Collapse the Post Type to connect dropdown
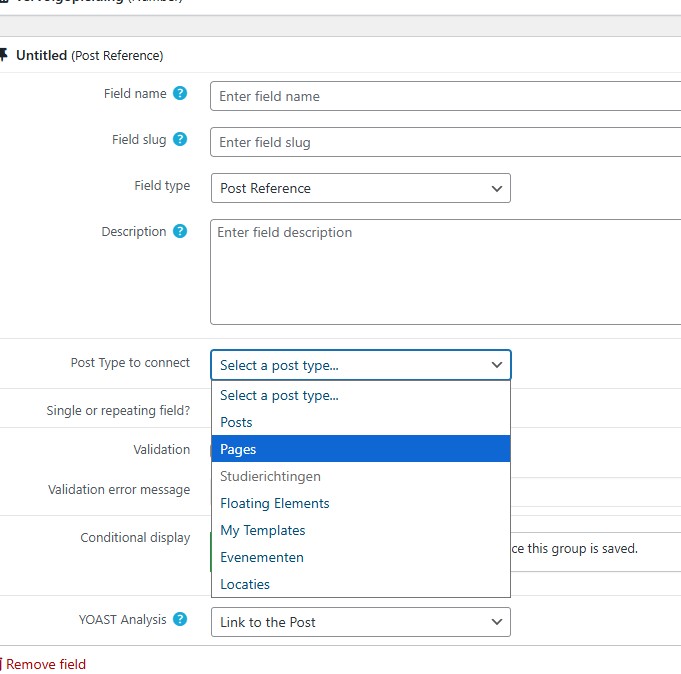 [x=360, y=365]
